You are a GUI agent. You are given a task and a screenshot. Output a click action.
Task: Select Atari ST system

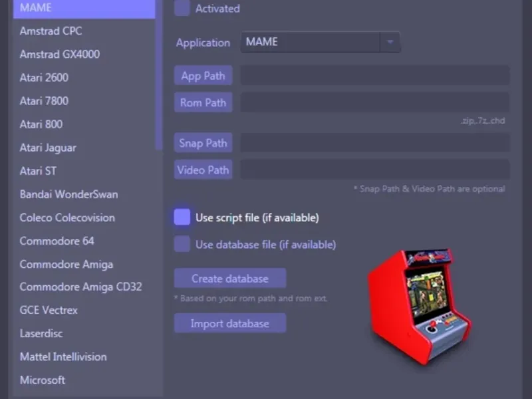click(x=38, y=171)
